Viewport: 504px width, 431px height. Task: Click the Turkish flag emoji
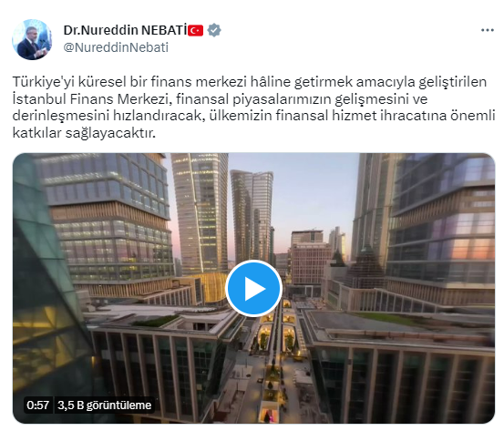click(x=195, y=31)
